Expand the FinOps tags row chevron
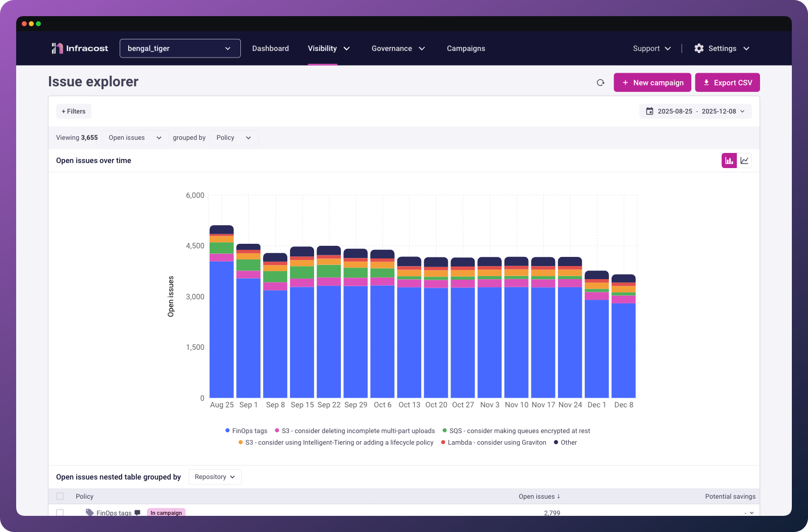Screen dimensions: 808x532 click(x=752, y=513)
